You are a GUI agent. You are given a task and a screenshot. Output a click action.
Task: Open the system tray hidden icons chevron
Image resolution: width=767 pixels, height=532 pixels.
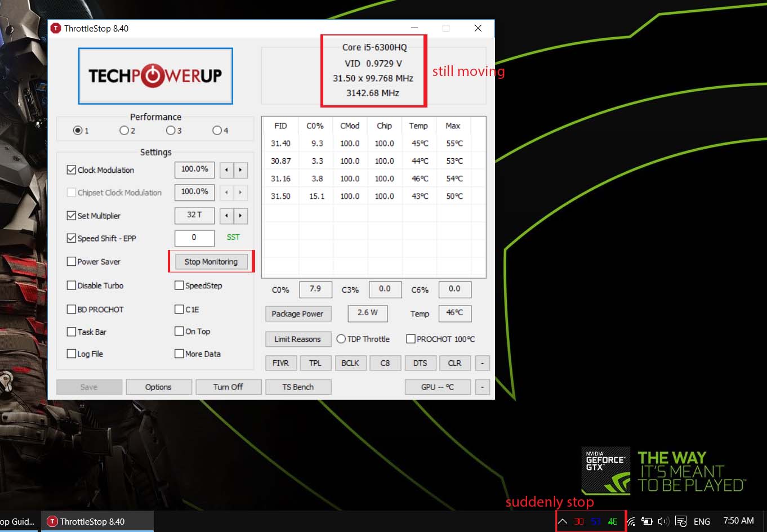(562, 521)
